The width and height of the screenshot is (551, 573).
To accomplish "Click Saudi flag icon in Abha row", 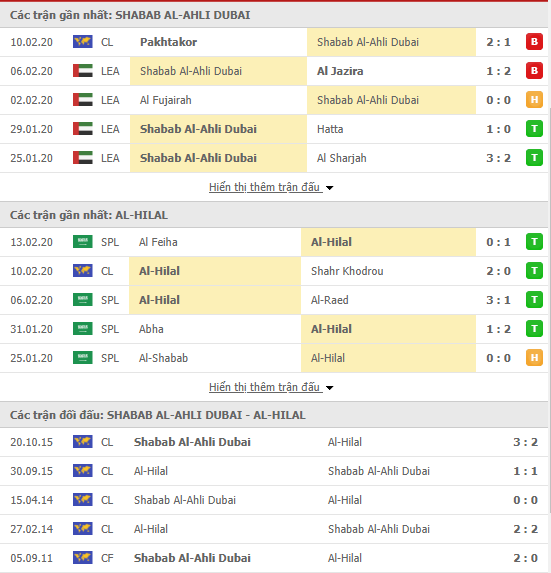I will point(83,329).
